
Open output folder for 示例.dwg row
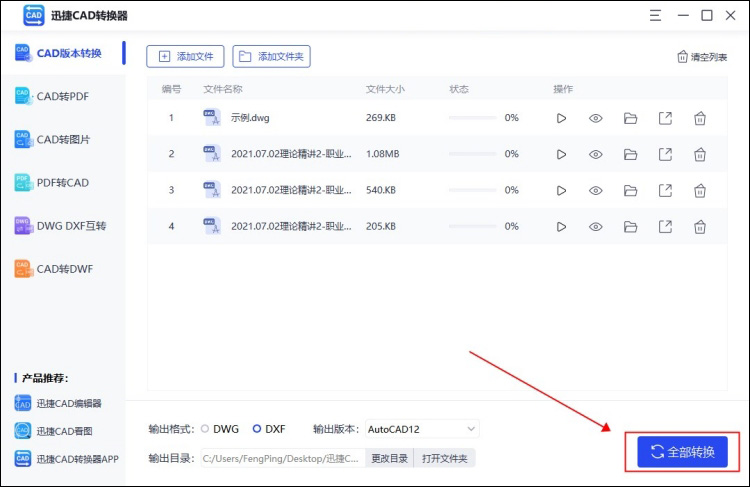pyautogui.click(x=630, y=118)
